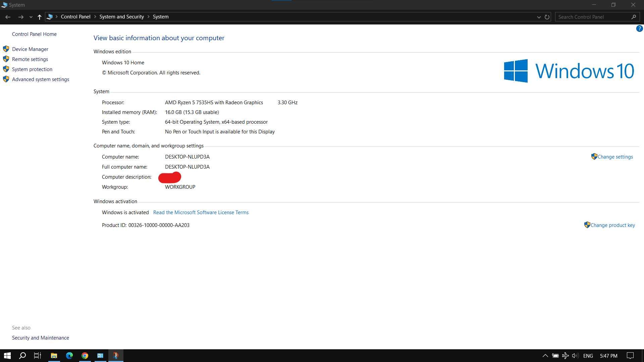Image resolution: width=644 pixels, height=362 pixels.
Task: Open File Explorer from taskbar
Action: pyautogui.click(x=54, y=356)
